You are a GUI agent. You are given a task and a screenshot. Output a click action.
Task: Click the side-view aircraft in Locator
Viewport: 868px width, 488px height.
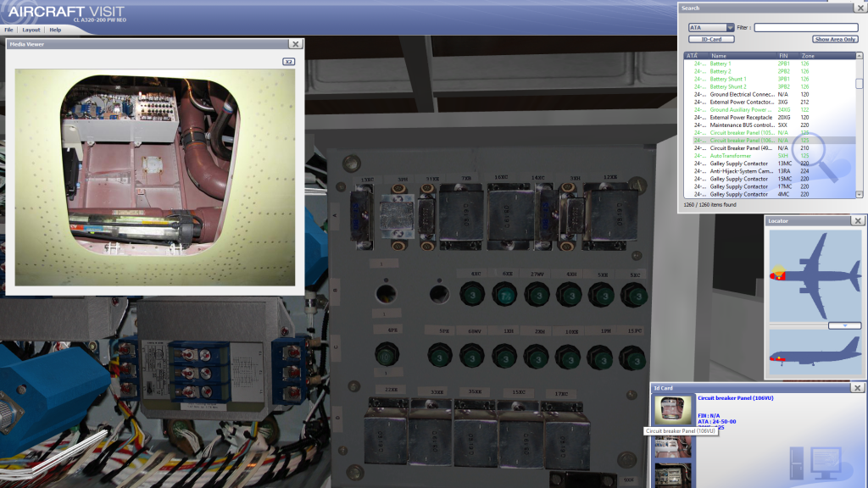point(815,353)
